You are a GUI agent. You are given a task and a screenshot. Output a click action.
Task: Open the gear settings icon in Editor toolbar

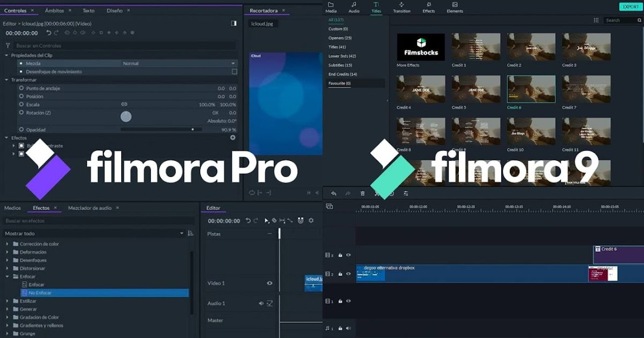coord(311,221)
